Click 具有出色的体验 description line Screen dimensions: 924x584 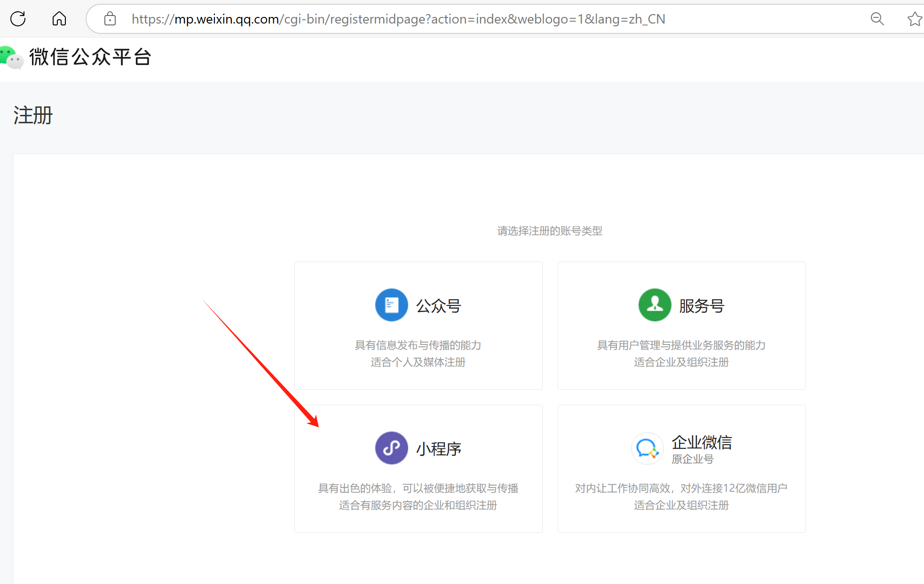418,488
